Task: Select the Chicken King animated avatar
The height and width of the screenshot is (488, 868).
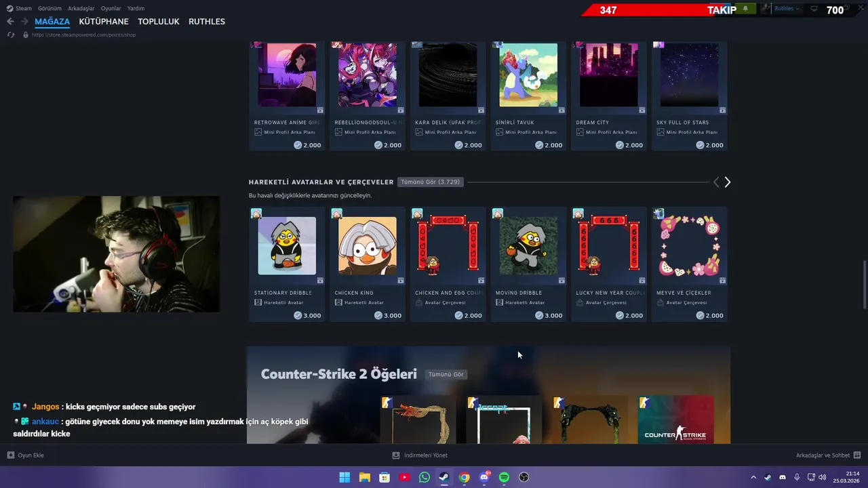Action: pyautogui.click(x=367, y=245)
